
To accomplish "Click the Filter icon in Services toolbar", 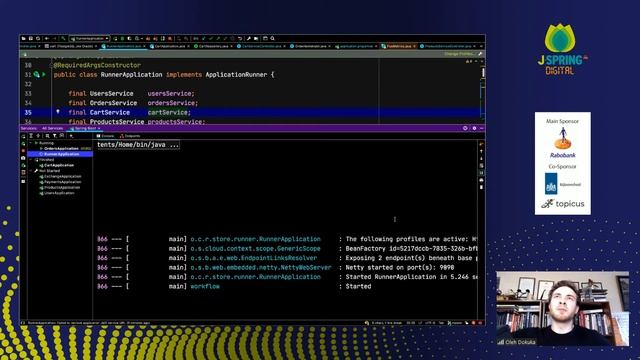I will point(55,136).
